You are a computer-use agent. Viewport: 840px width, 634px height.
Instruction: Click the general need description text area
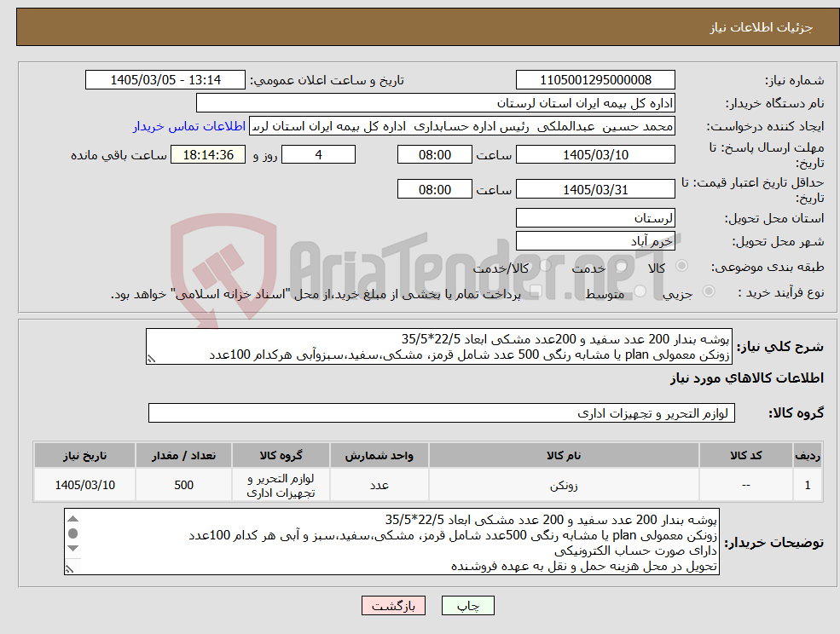[438, 347]
